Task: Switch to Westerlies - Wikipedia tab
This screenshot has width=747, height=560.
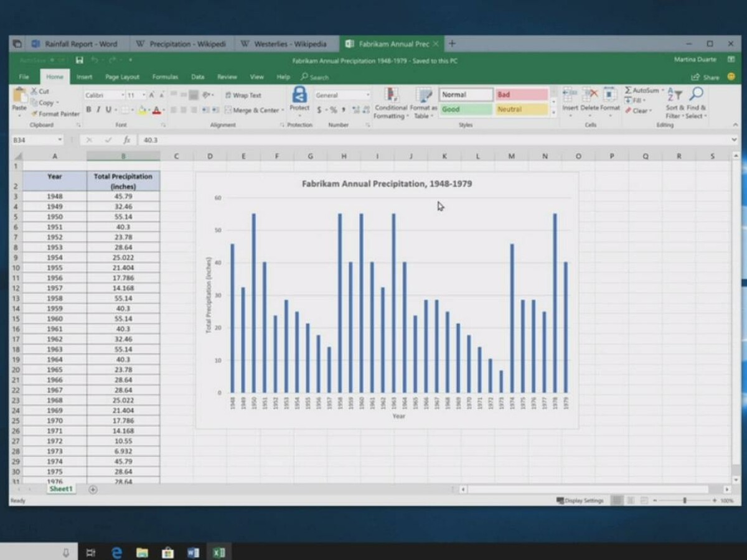Action: 285,44
